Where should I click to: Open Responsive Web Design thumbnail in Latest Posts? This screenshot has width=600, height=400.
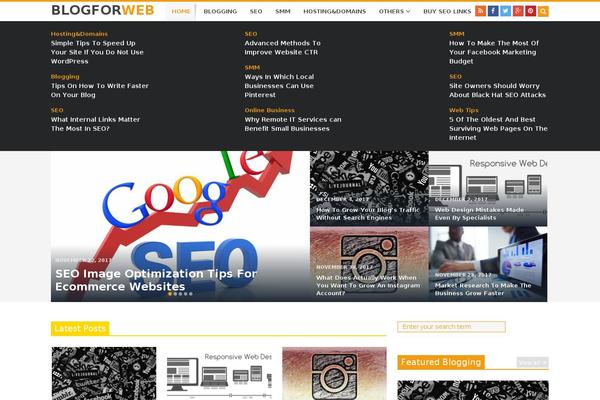219,374
